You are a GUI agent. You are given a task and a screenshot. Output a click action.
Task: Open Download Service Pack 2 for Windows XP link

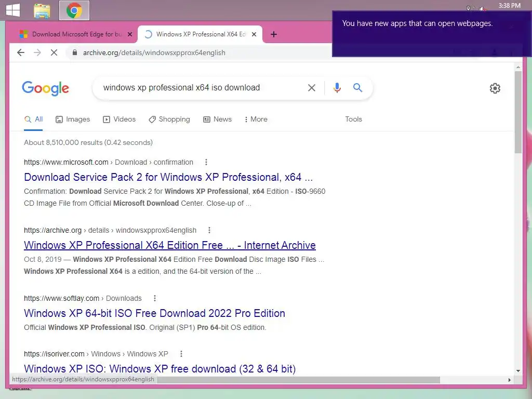coord(168,177)
